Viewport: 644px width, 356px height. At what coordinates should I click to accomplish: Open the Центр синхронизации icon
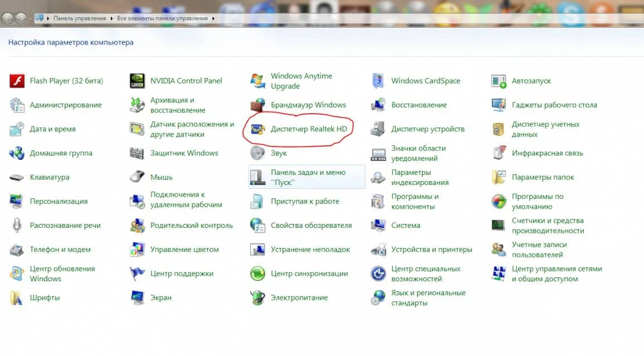point(258,274)
